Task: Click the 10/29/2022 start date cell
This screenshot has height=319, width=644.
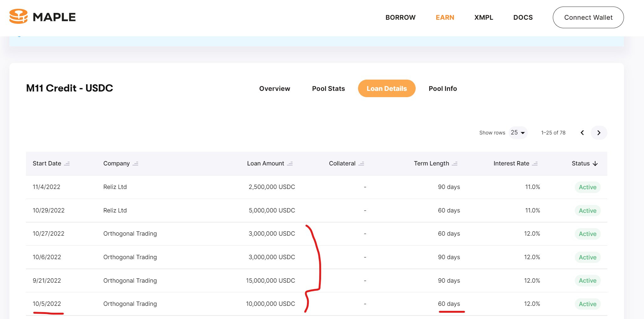Action: (49, 210)
